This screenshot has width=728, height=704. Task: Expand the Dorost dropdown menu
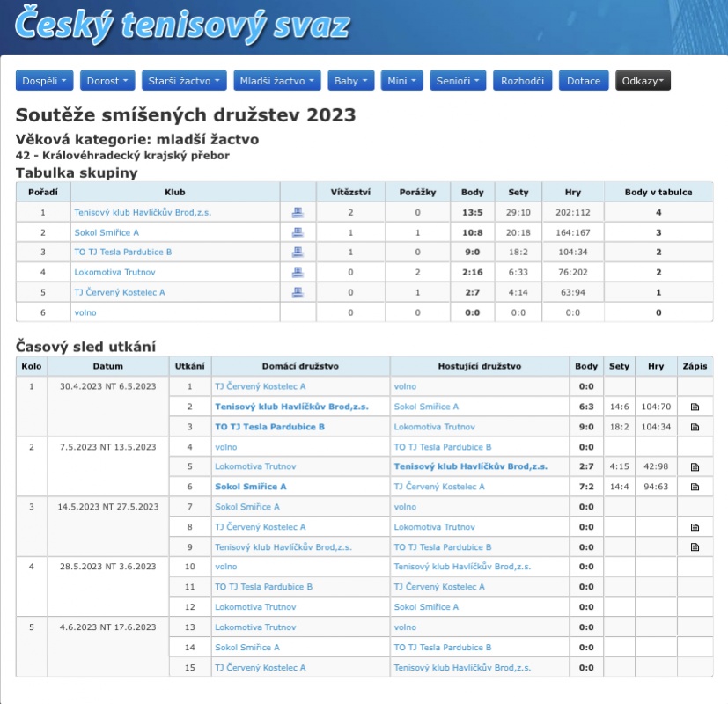point(107,81)
